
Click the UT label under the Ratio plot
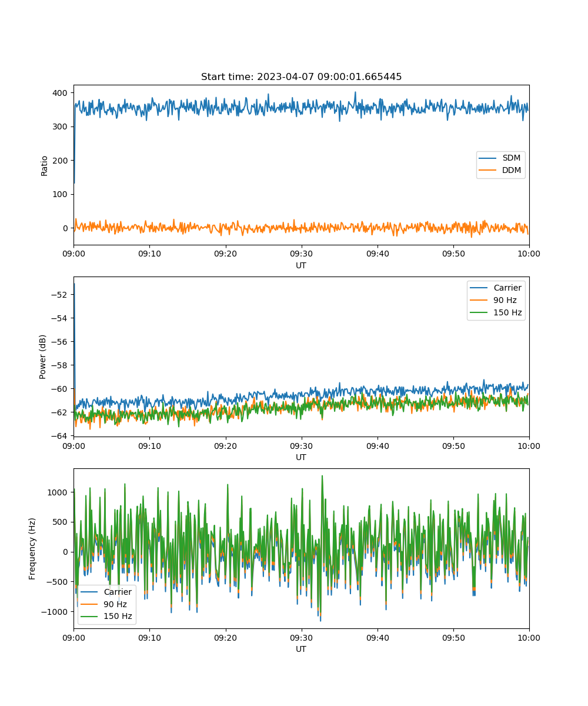(x=301, y=265)
